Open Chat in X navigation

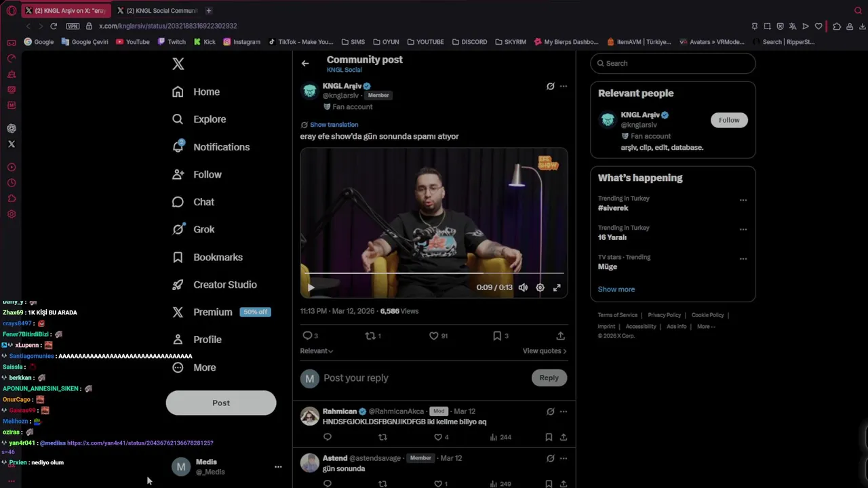pos(193,202)
